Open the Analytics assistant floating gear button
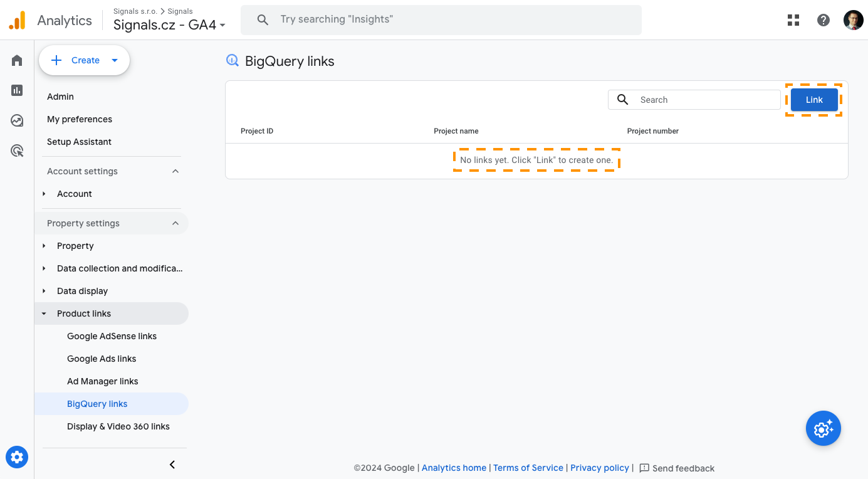The width and height of the screenshot is (868, 479). click(823, 429)
